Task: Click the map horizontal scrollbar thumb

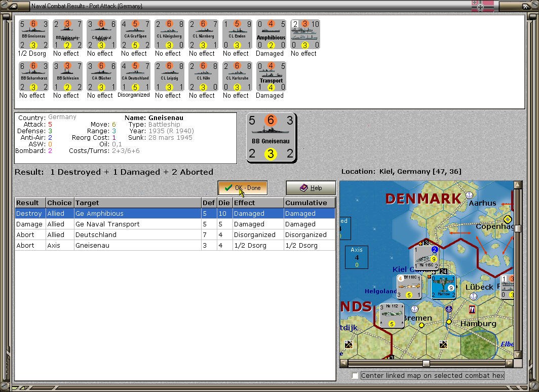Action: tap(426, 363)
